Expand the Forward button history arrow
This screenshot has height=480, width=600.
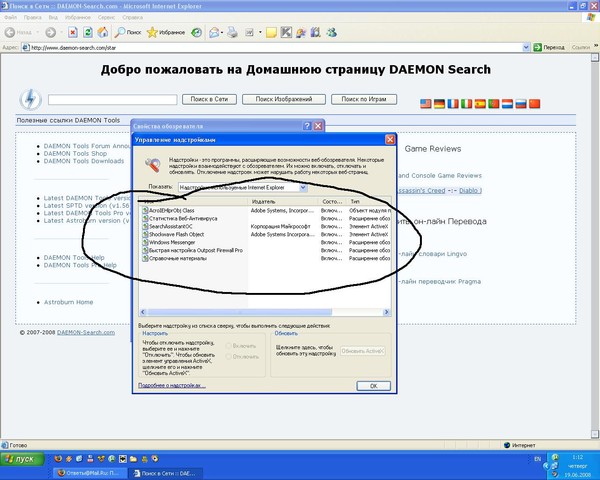click(x=61, y=33)
